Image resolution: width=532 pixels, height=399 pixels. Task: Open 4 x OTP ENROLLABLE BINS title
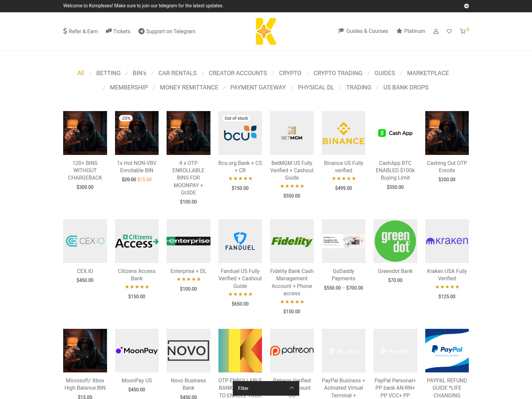189,178
